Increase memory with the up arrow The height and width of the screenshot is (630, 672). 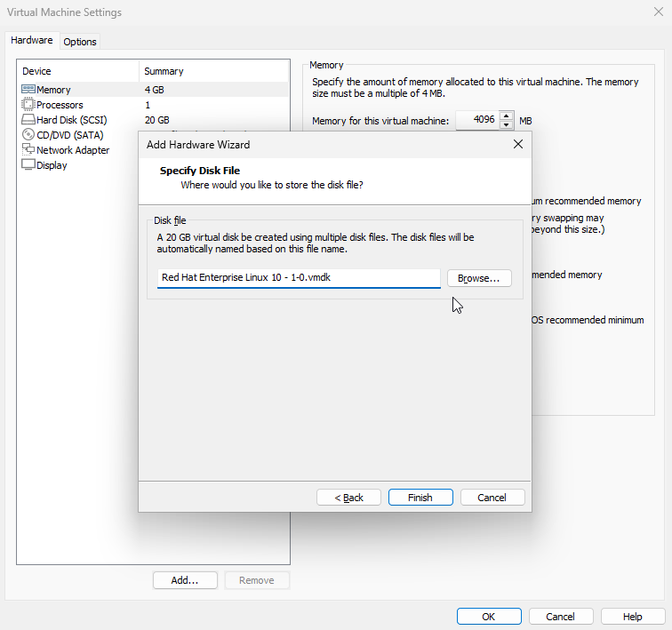pyautogui.click(x=507, y=116)
